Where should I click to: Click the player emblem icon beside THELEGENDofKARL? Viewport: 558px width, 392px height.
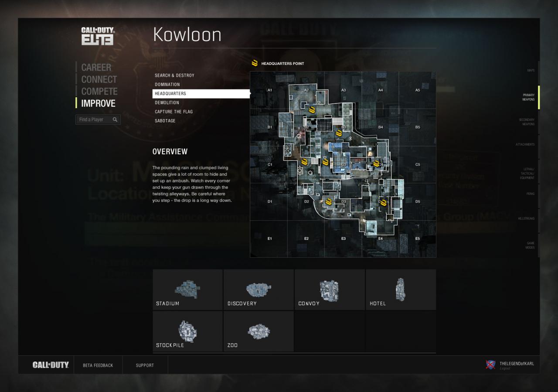490,365
